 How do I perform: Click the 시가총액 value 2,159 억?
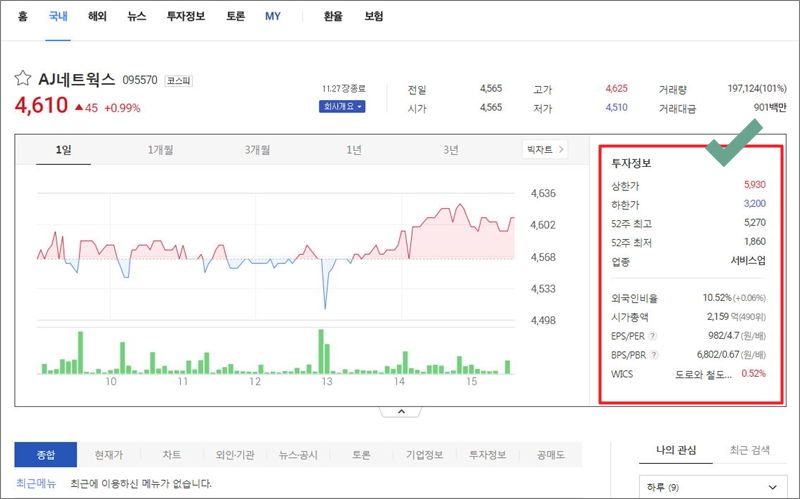(x=722, y=317)
